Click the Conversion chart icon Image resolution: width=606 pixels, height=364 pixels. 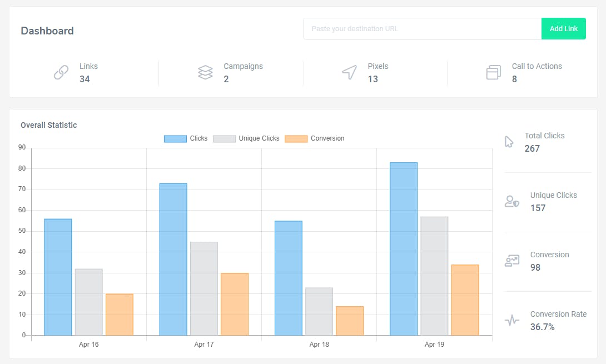pyautogui.click(x=512, y=261)
